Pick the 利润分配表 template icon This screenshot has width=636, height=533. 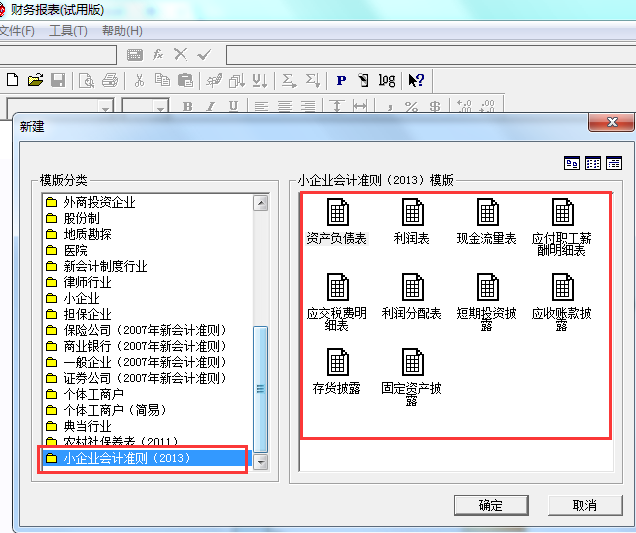(x=412, y=288)
